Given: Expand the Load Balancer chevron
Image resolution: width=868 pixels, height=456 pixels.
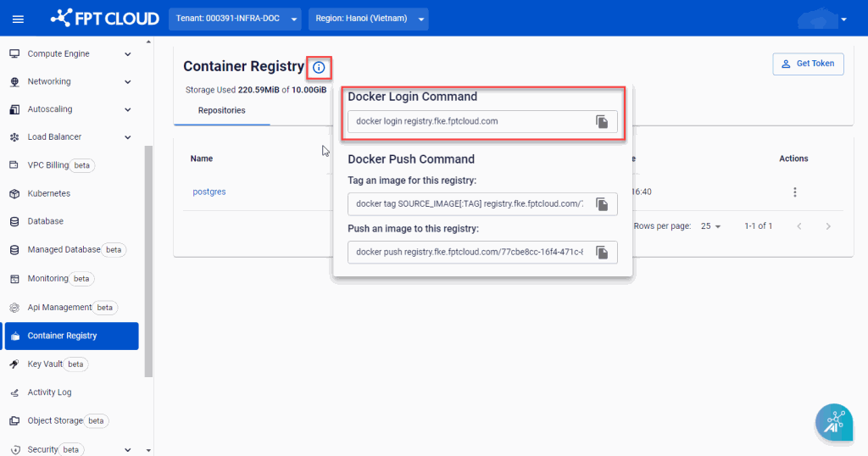Looking at the screenshot, I should pos(128,137).
